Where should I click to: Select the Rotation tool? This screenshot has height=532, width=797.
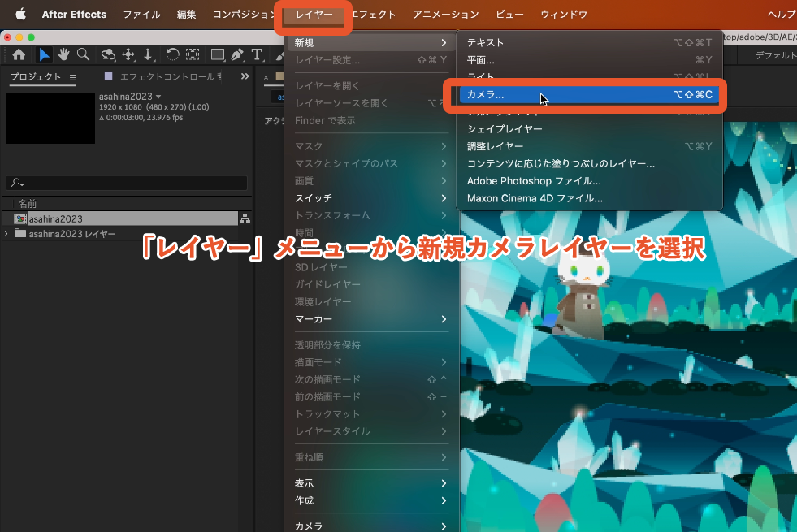pos(173,54)
